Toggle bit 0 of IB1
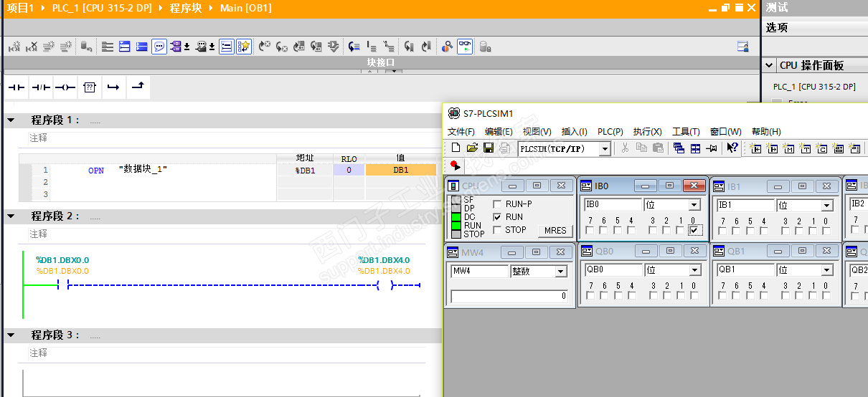 point(826,231)
